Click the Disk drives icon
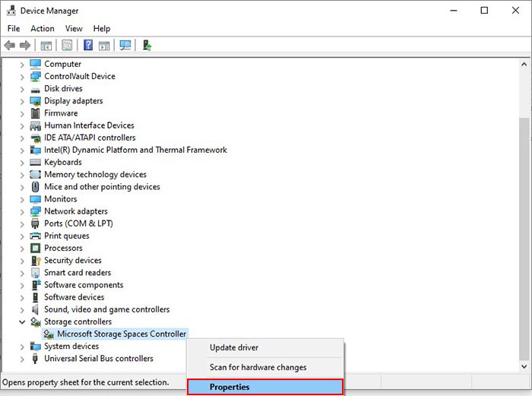 (x=35, y=90)
